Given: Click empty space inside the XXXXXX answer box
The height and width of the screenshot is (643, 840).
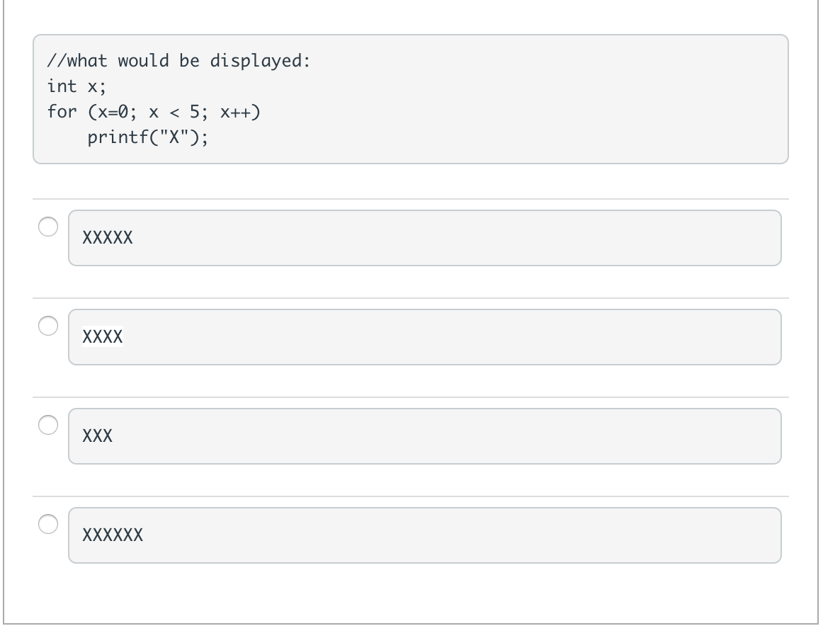Looking at the screenshot, I should (x=455, y=535).
